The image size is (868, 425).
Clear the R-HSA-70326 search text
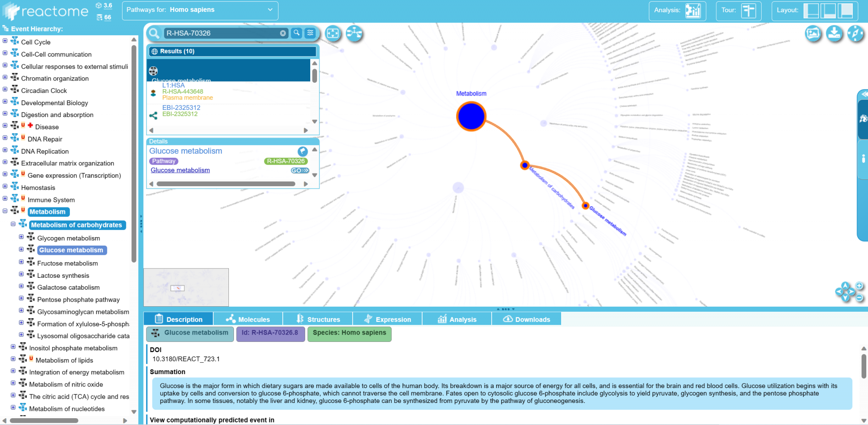(x=283, y=33)
